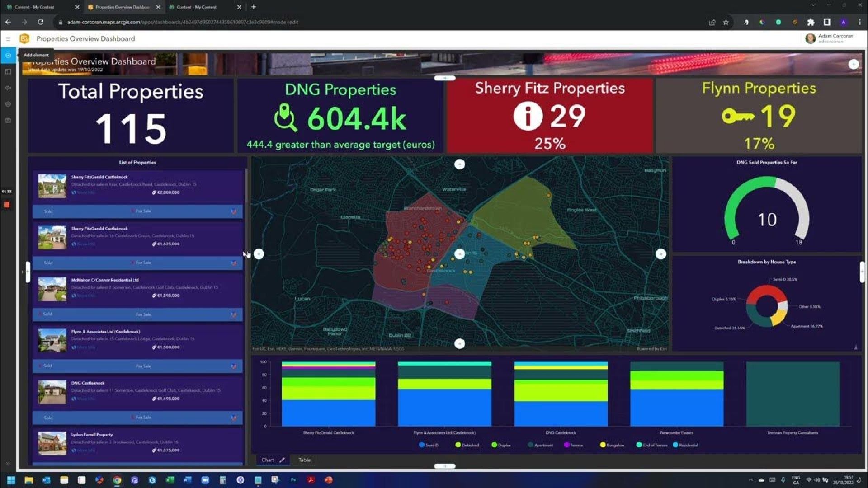
Task: Click the Save icon in left sidebar
Action: 8,120
